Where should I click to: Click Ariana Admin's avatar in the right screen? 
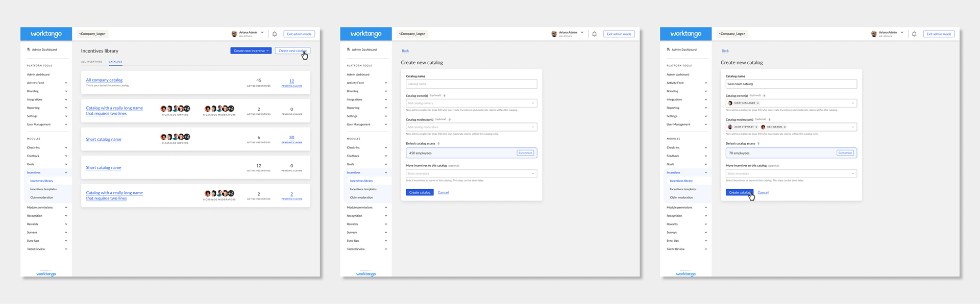[x=874, y=34]
